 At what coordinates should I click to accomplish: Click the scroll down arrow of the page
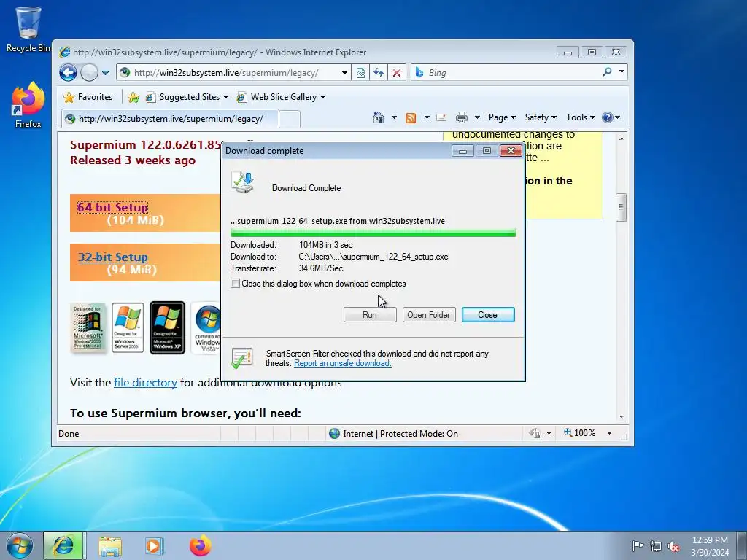(x=622, y=416)
